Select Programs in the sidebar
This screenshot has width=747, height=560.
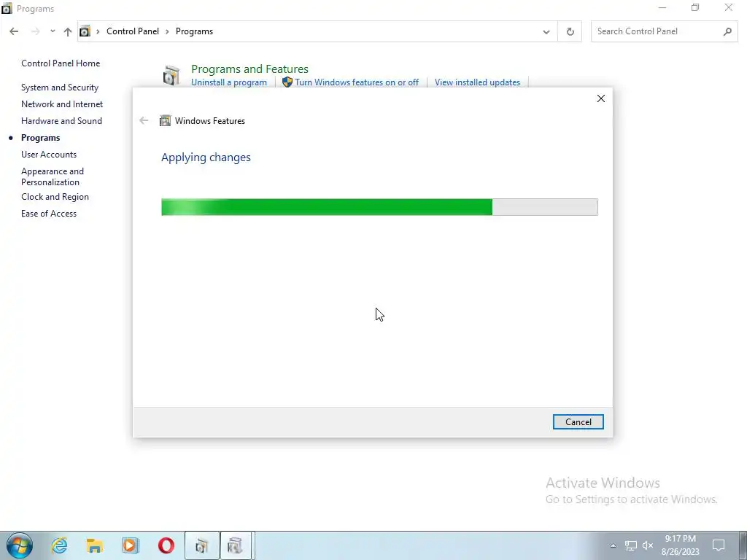coord(41,138)
